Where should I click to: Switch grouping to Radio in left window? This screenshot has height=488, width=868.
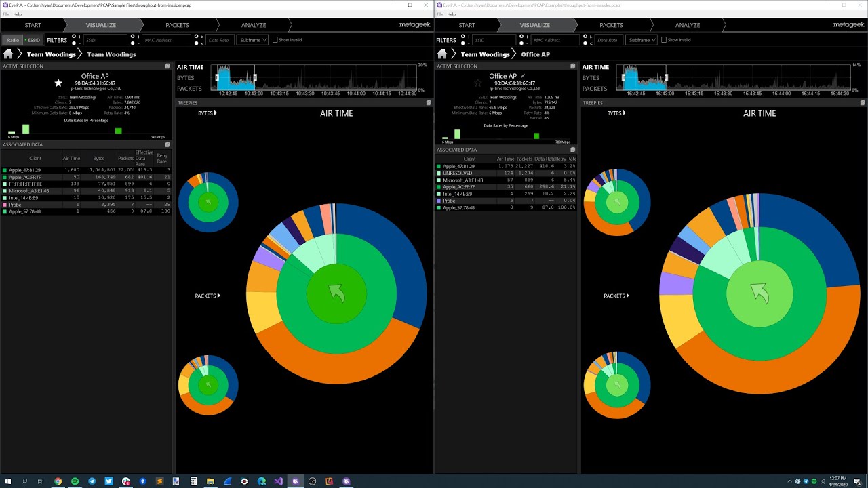coord(12,40)
